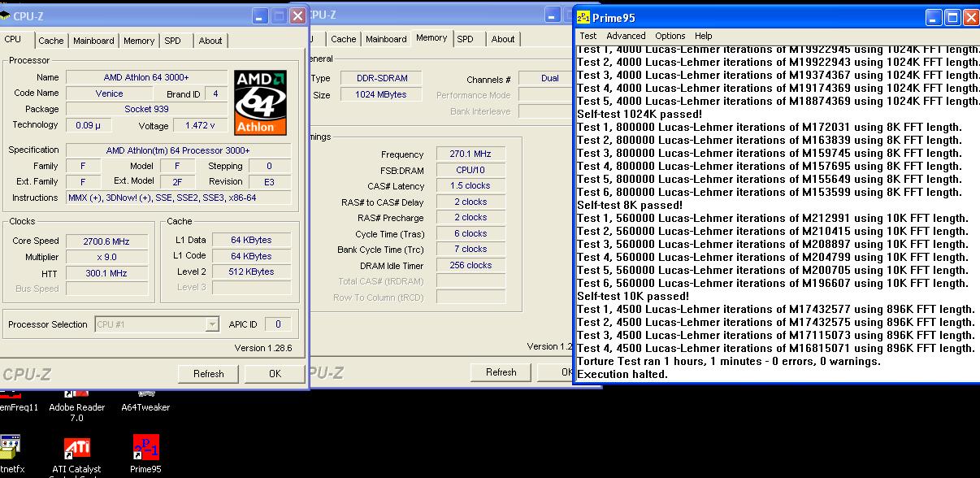Switch to the Mainboard tab in front CPU-Z
The width and height of the screenshot is (980, 478).
click(93, 41)
